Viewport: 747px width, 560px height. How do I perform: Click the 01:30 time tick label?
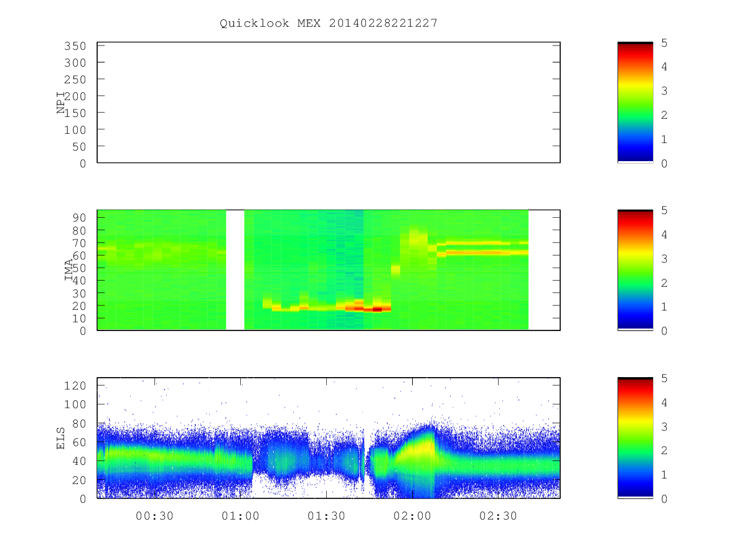point(326,516)
